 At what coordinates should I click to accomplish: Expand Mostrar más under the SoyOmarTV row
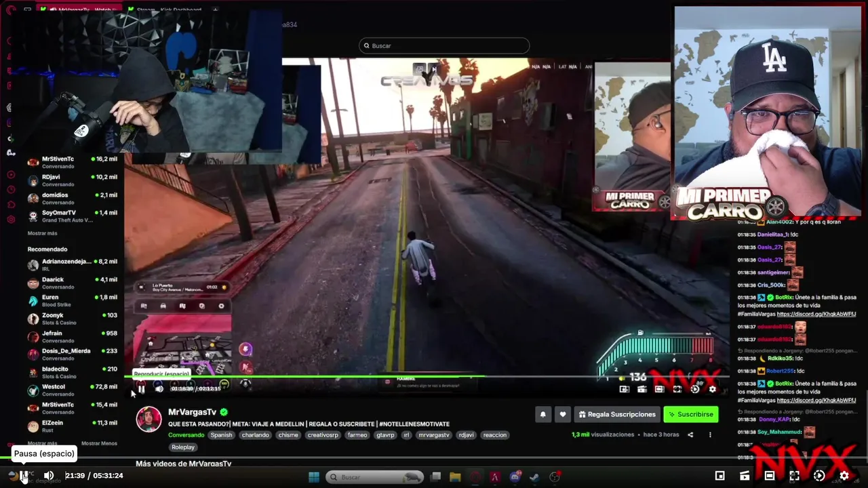coord(42,233)
